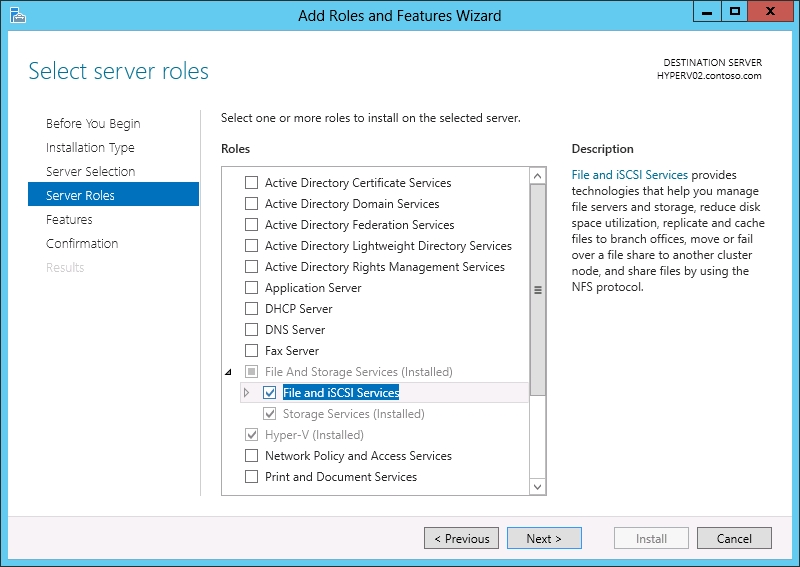Tick the DNS Server checkbox
The image size is (800, 567).
coord(252,330)
